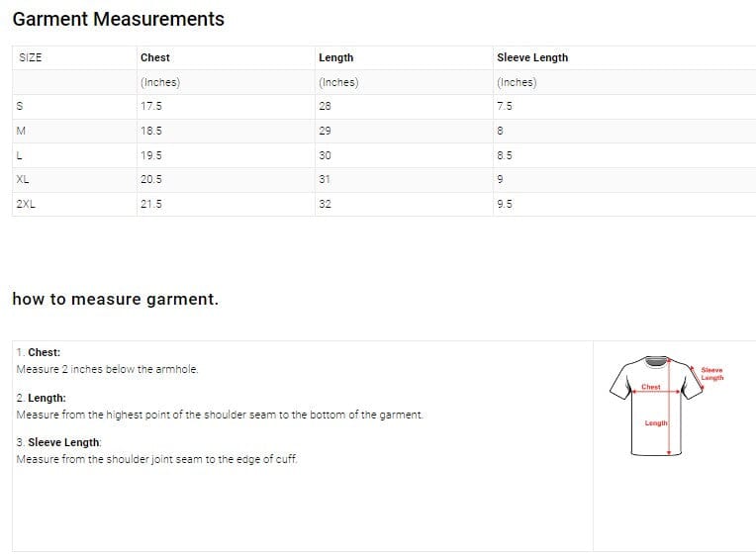Click the Chest column header

(155, 57)
